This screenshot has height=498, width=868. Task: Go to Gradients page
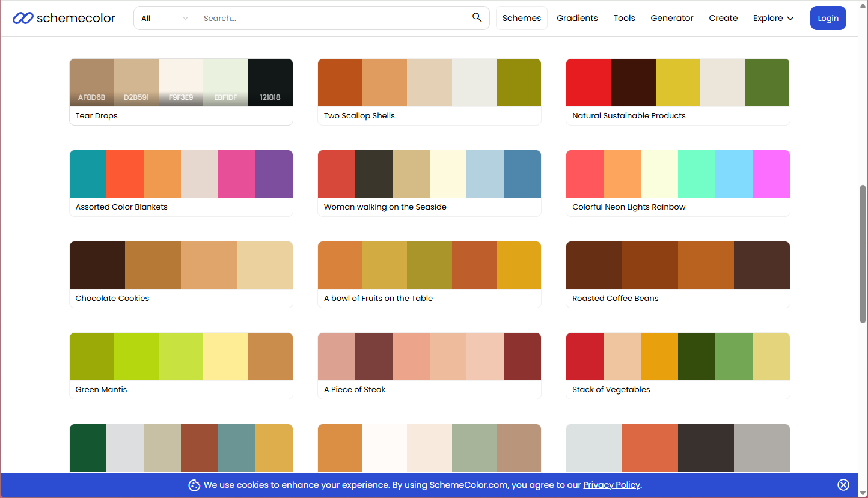coord(577,18)
